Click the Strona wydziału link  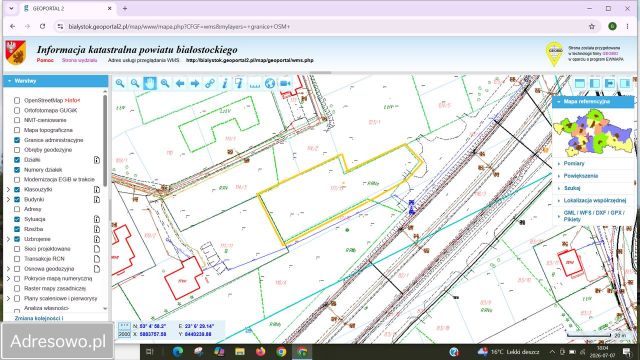click(80, 60)
